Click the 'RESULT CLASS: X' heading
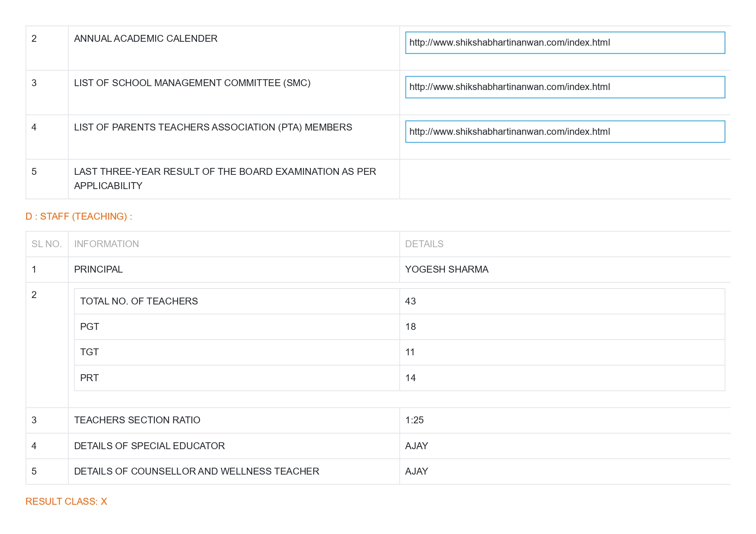 tap(66, 501)
